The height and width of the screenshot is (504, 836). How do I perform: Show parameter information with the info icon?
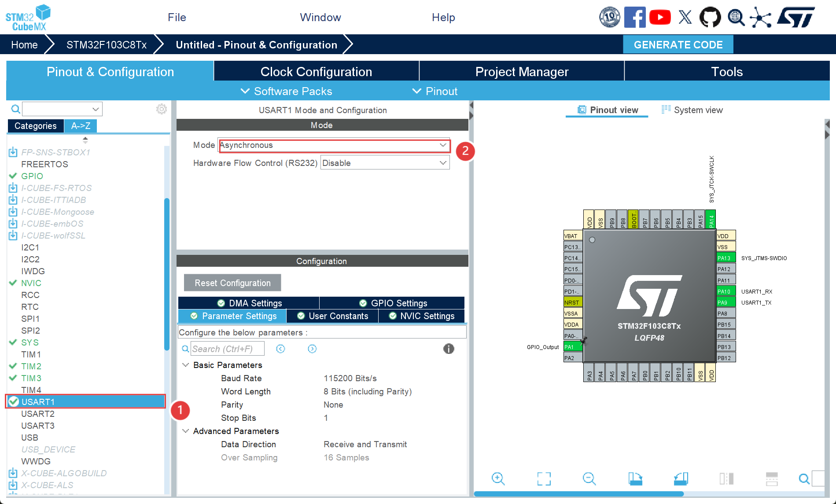coord(449,349)
